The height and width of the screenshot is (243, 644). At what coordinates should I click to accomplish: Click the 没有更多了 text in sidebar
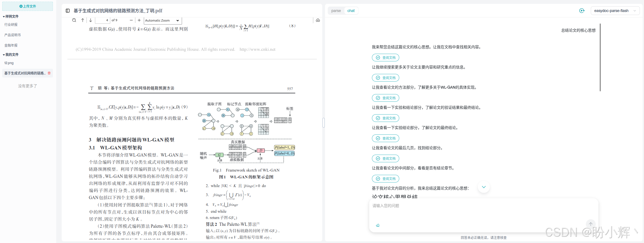coord(28,86)
